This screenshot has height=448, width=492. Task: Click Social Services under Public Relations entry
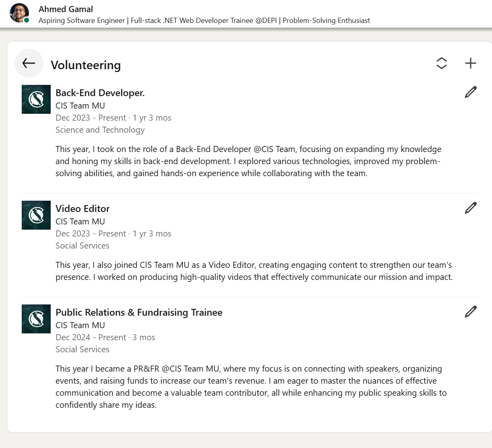point(82,349)
